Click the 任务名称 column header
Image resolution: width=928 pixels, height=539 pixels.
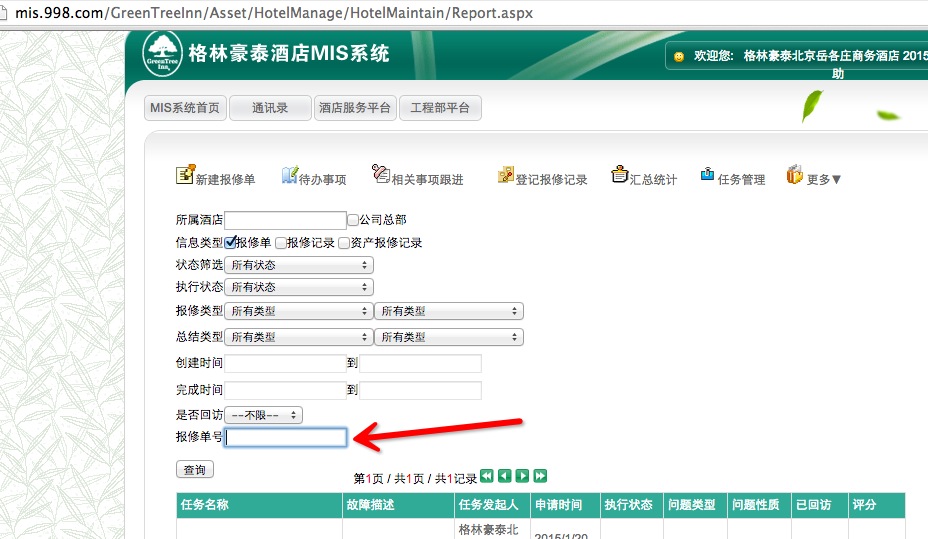pos(259,505)
